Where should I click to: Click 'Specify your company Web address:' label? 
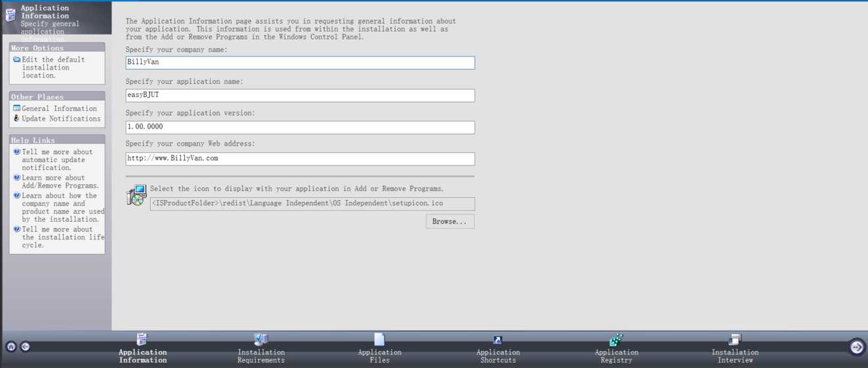(x=190, y=144)
